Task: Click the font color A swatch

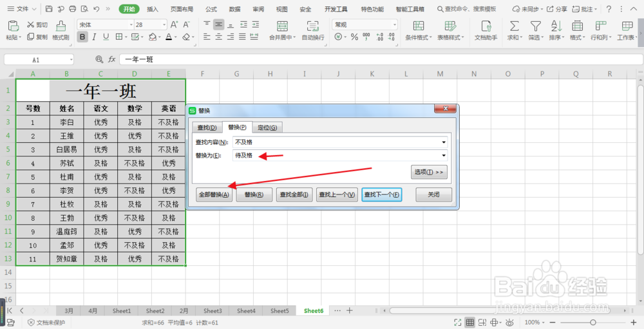Action: [169, 37]
